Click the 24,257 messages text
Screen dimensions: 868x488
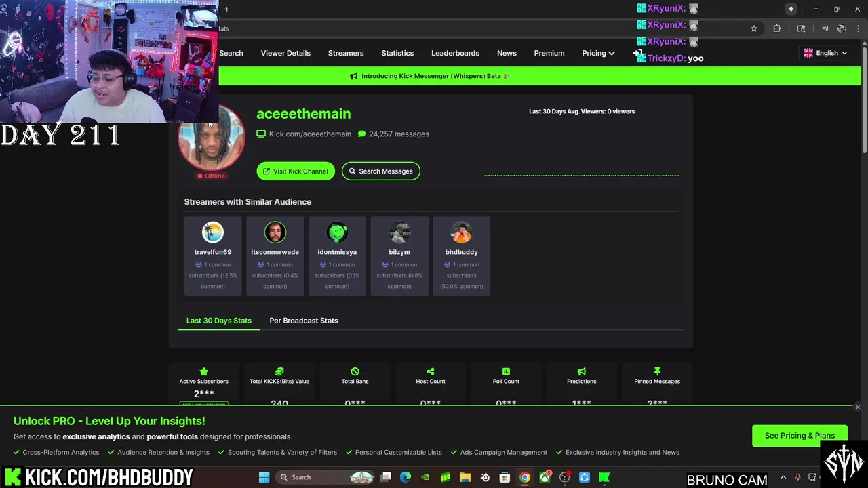point(399,134)
